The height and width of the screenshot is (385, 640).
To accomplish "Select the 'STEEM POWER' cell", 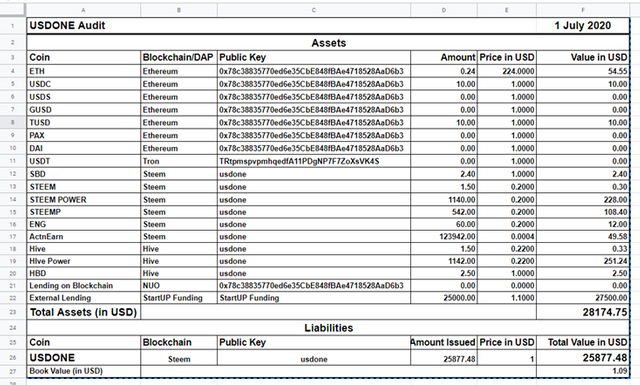I will click(x=83, y=200).
